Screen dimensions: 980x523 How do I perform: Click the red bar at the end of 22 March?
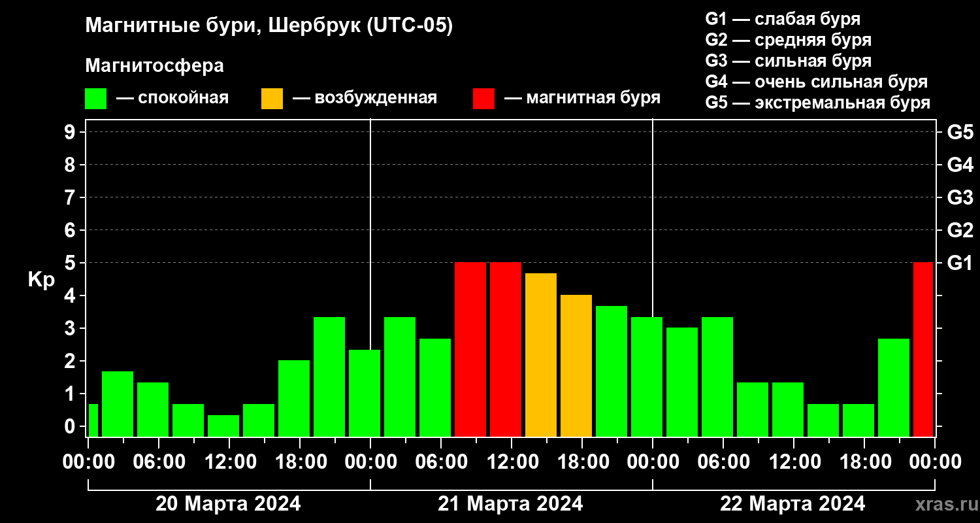[923, 349]
